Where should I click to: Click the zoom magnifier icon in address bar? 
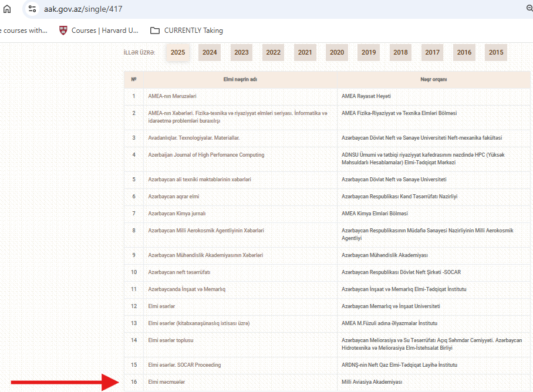pyautogui.click(x=529, y=9)
